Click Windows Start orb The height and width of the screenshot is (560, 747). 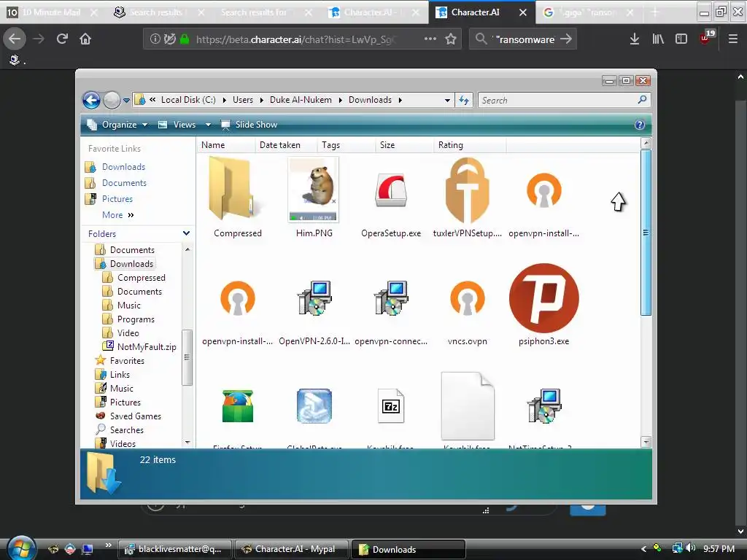coord(22,548)
